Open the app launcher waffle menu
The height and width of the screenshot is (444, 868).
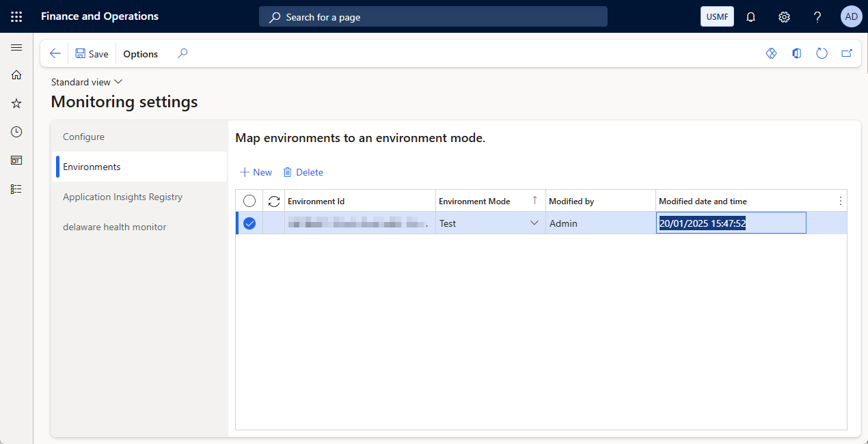pyautogui.click(x=16, y=16)
